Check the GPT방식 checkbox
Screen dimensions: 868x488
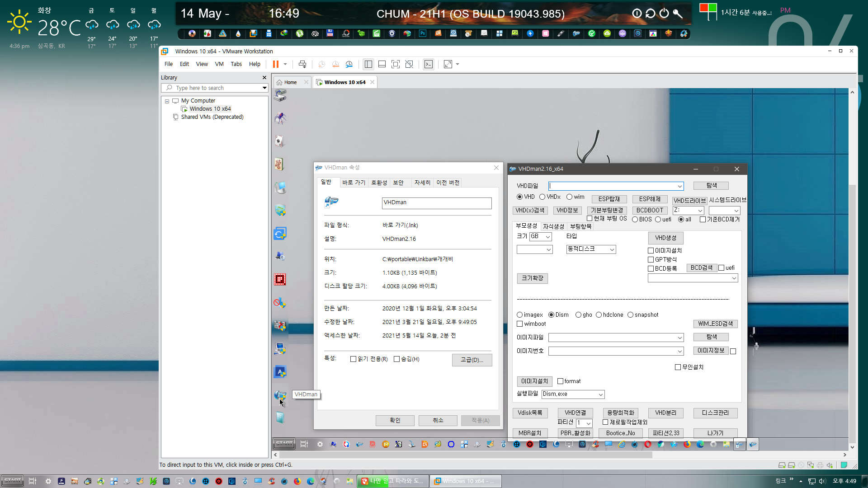coord(651,260)
